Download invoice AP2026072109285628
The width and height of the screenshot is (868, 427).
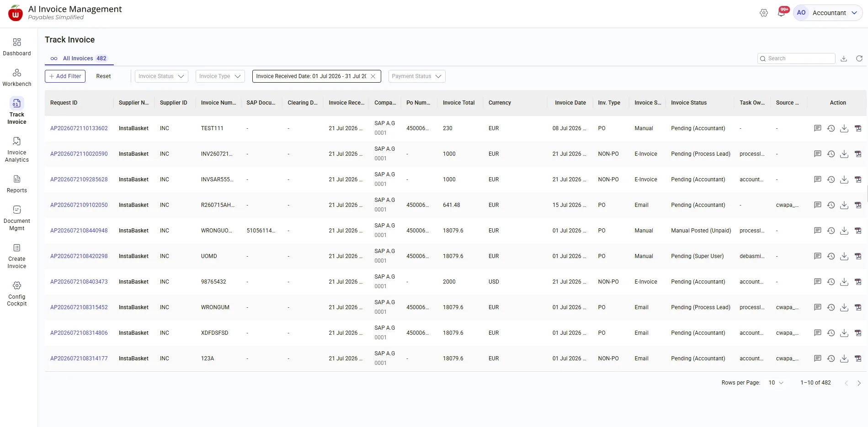click(x=844, y=179)
